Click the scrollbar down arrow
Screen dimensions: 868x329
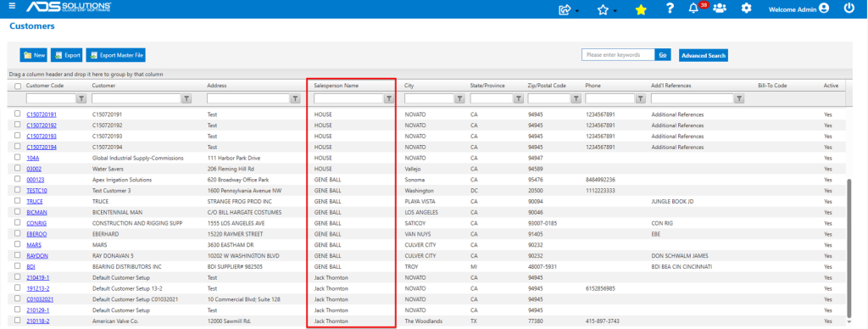click(x=849, y=322)
